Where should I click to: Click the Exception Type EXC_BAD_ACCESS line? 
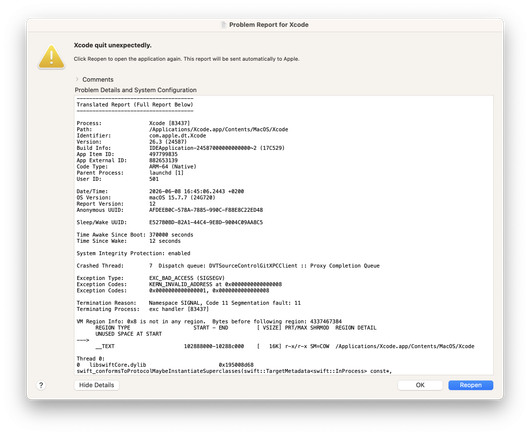[151, 278]
